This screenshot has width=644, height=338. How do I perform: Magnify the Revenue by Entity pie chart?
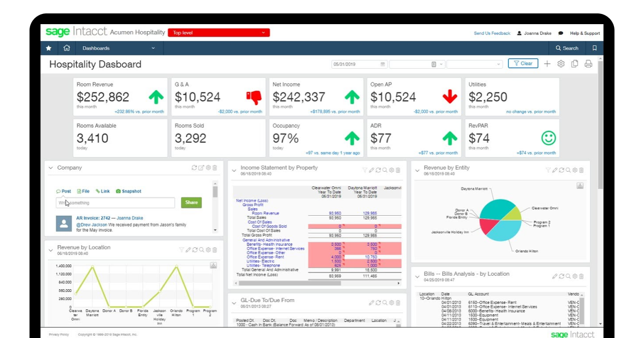click(x=568, y=170)
